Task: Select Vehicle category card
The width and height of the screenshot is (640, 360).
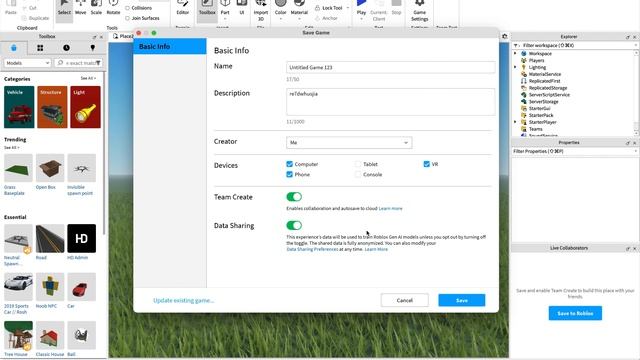Action: [19, 107]
